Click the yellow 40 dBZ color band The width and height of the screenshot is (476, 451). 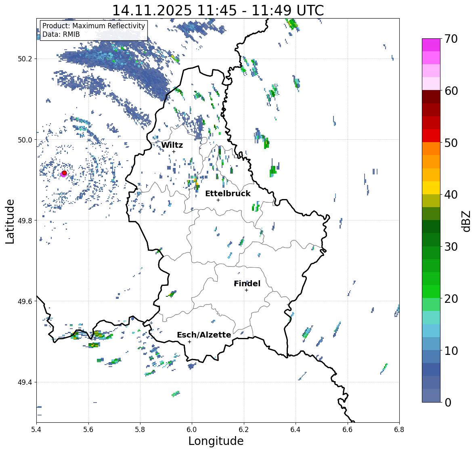point(431,188)
